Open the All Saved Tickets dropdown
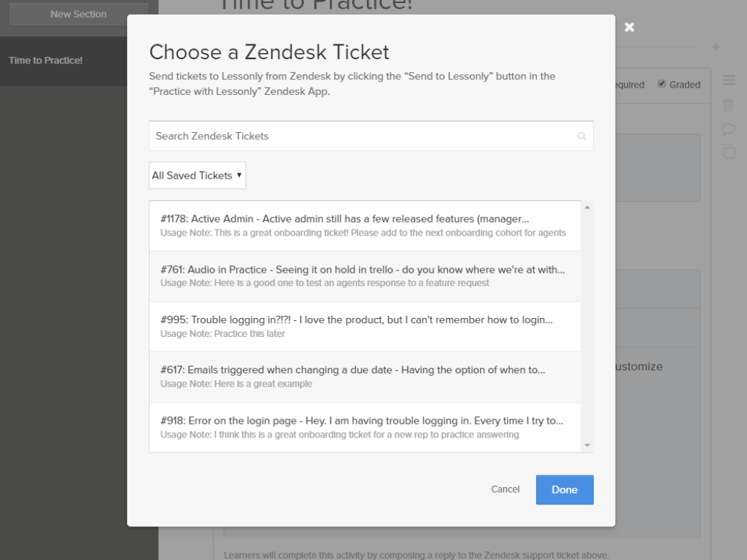747x560 pixels. click(x=197, y=175)
